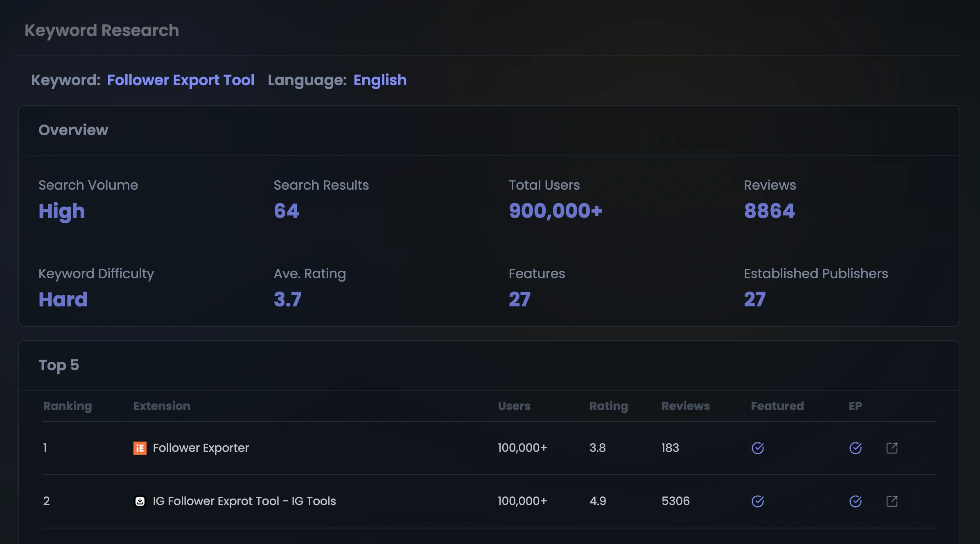Image resolution: width=980 pixels, height=544 pixels.
Task: Click the Keyword Difficulty value Hard
Action: [63, 299]
